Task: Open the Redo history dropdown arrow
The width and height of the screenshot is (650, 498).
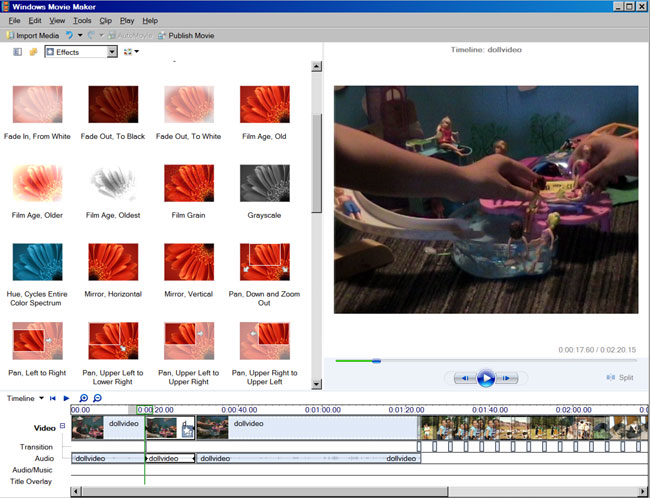Action: 101,35
